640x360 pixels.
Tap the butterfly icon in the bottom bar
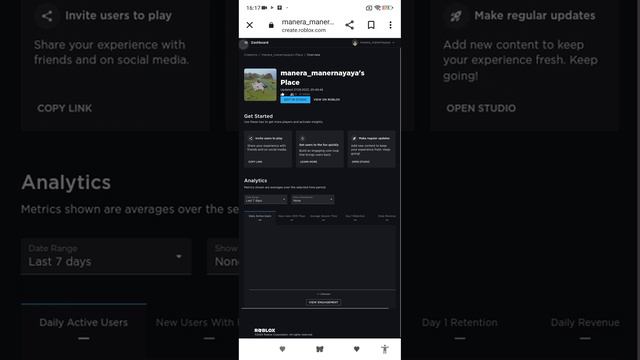point(320,349)
